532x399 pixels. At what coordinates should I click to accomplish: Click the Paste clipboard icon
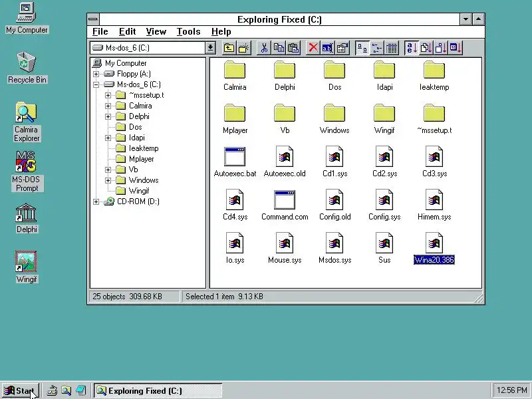293,48
